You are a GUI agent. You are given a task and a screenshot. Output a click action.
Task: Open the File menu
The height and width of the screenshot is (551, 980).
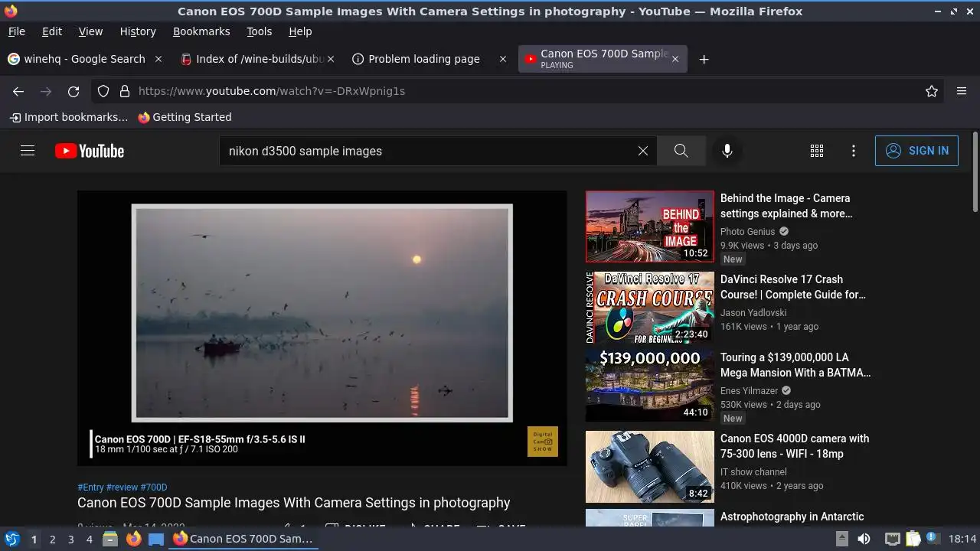point(16,31)
